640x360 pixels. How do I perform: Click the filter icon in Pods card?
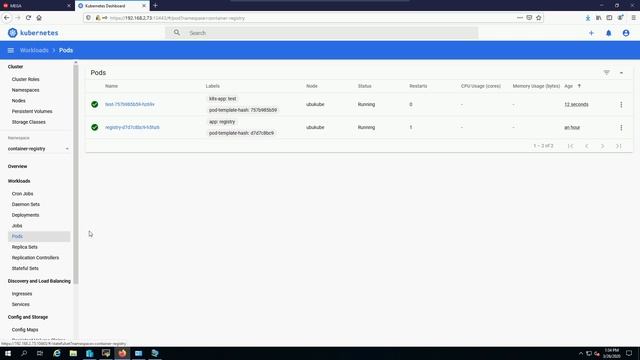click(607, 73)
